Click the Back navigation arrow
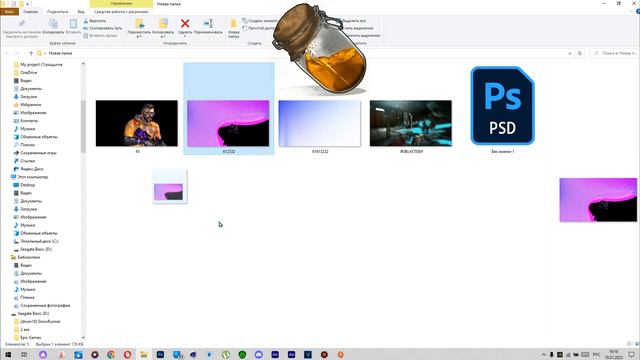This screenshot has width=640, height=360. 6,53
